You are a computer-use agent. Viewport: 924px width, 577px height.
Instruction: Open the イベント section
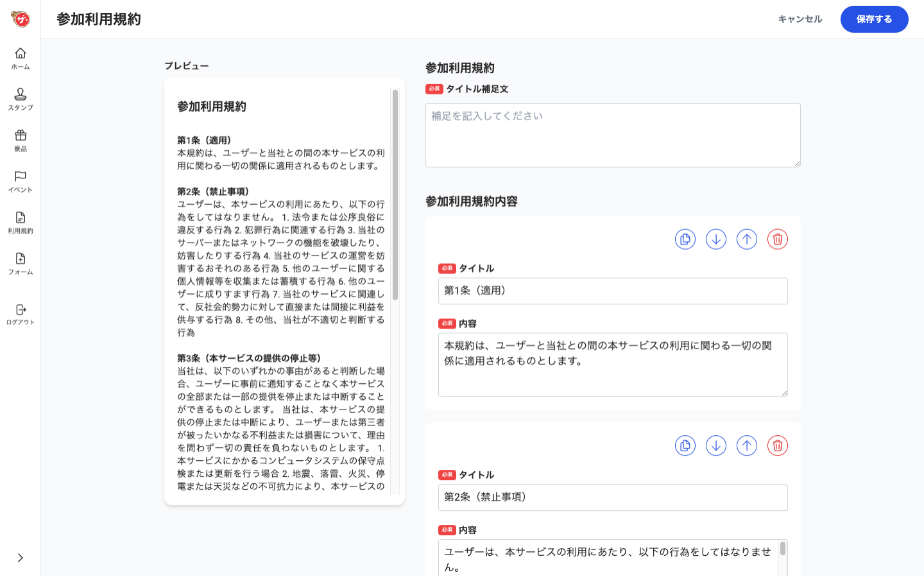pos(20,182)
